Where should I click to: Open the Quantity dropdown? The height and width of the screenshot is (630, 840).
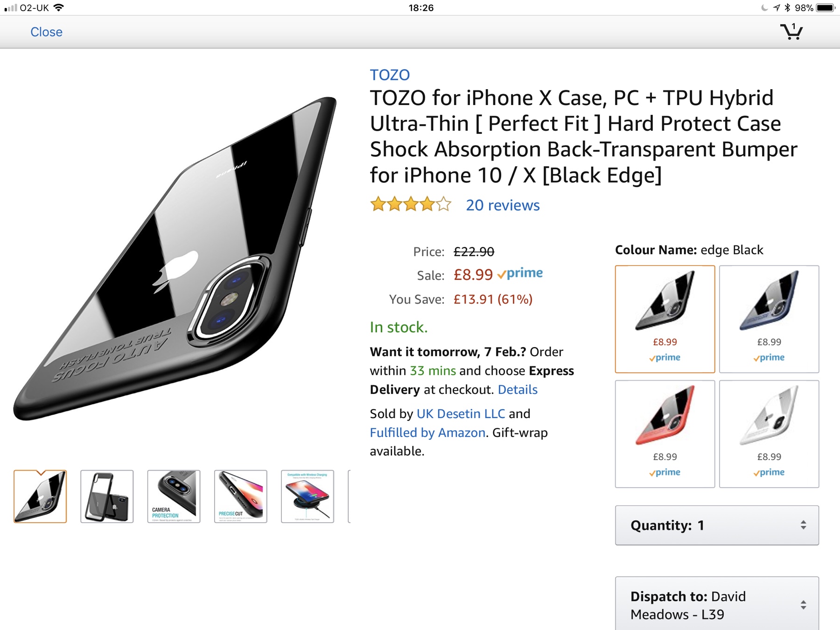click(x=716, y=525)
